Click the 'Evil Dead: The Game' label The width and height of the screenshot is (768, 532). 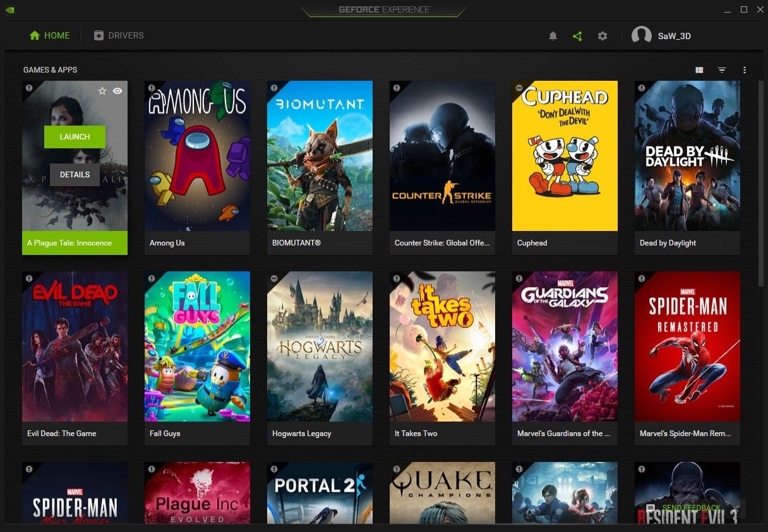[x=62, y=434]
